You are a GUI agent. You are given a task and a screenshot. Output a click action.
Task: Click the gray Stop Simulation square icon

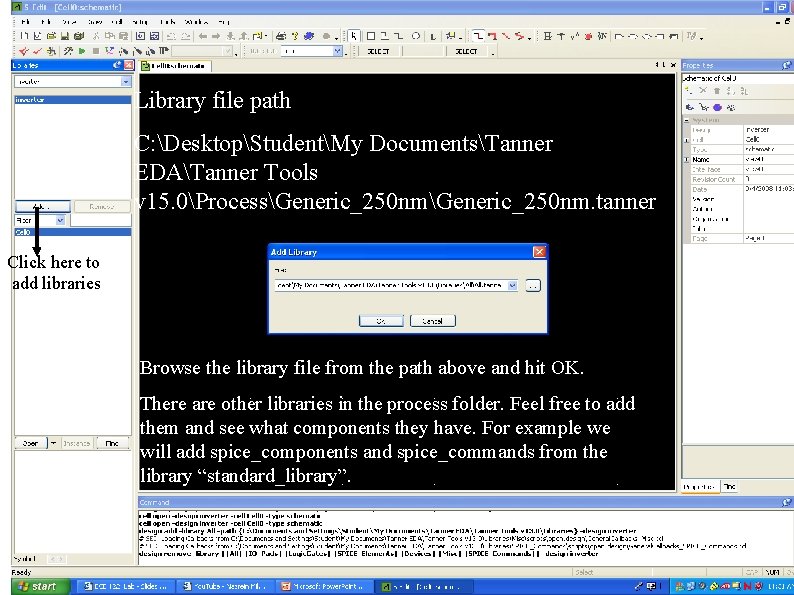pos(95,51)
